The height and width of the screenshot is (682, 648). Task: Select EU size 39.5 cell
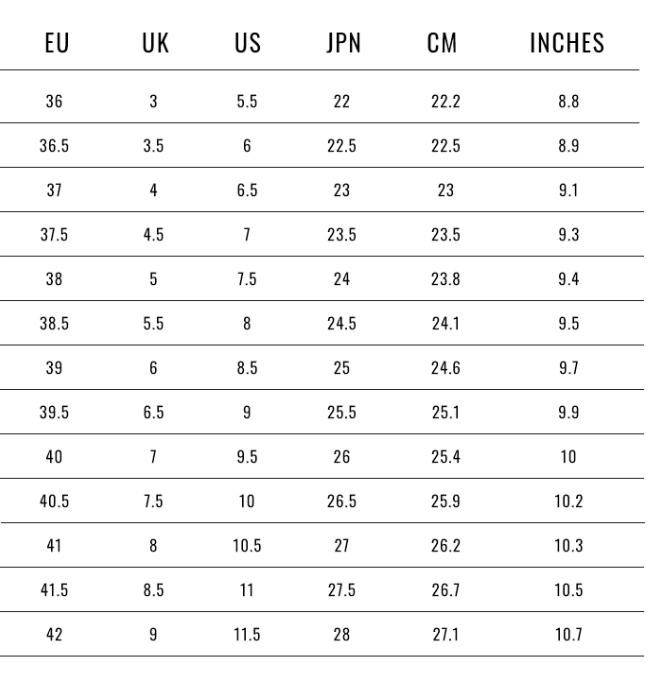coord(54,412)
